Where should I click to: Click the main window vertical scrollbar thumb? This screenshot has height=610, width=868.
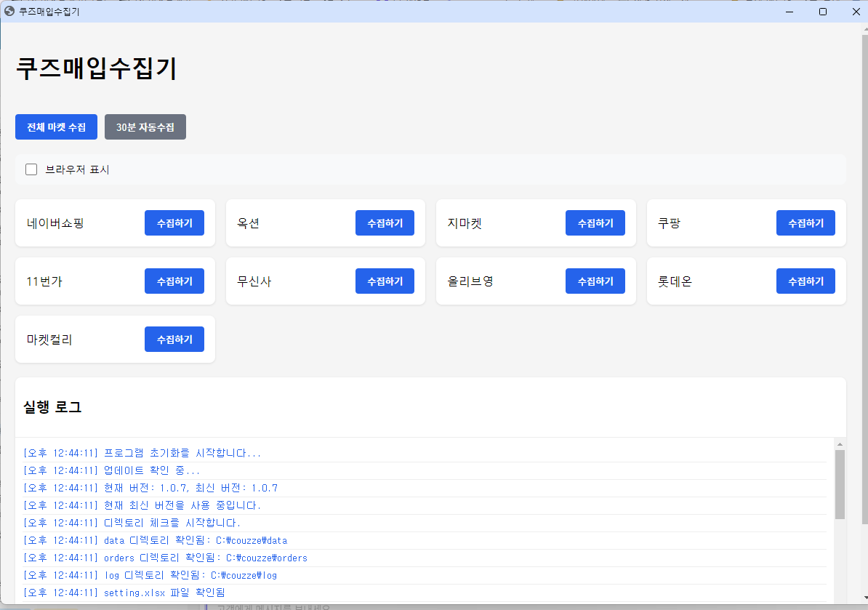coord(864,279)
